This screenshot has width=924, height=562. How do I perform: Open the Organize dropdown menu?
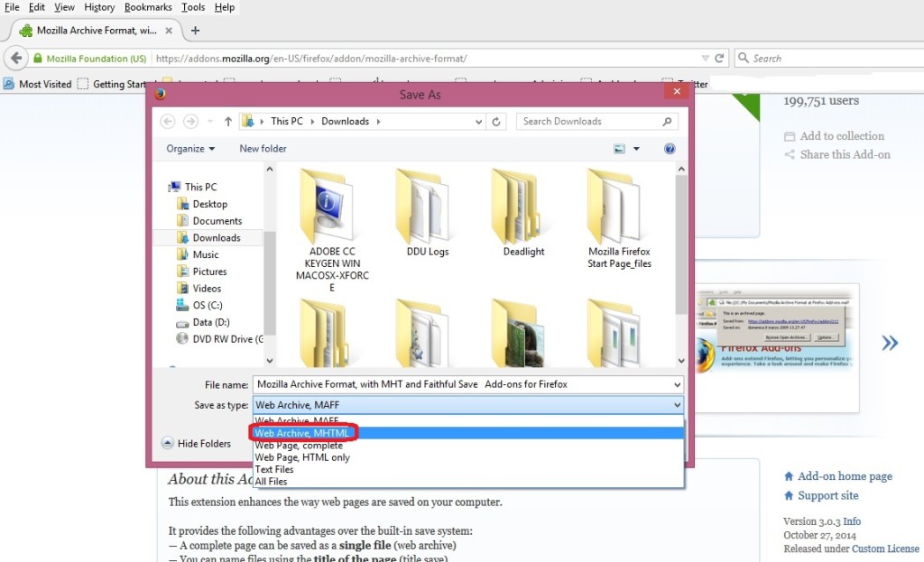pos(190,149)
